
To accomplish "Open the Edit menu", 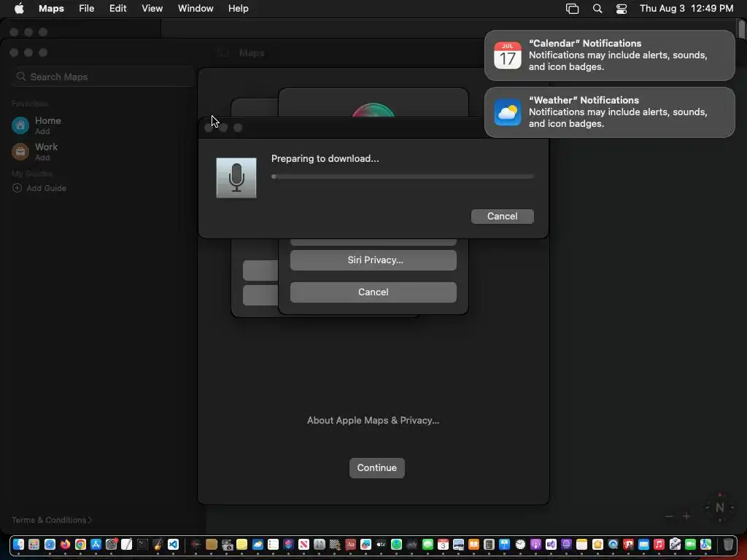I will pyautogui.click(x=117, y=8).
